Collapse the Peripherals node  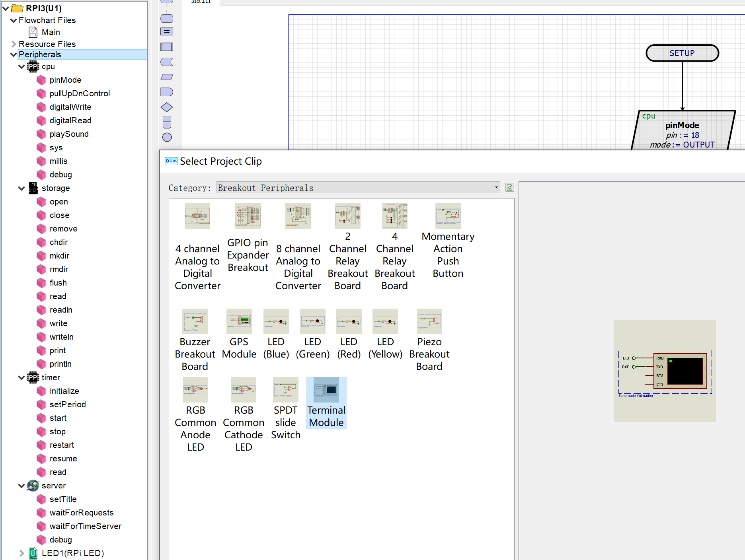(14, 54)
